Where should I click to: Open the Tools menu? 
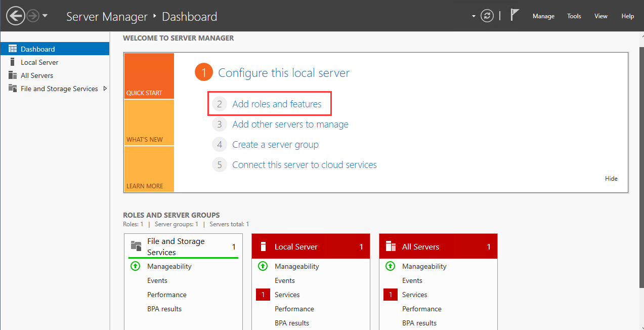(x=574, y=16)
